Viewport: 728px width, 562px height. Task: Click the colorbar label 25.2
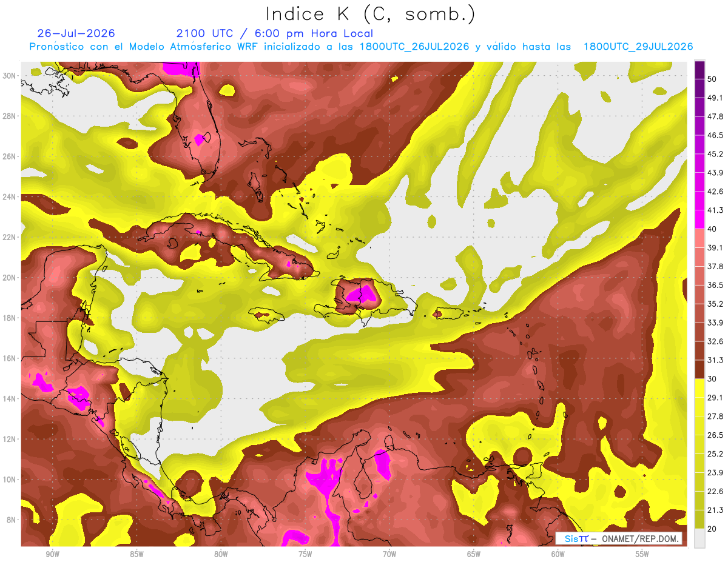pyautogui.click(x=715, y=454)
